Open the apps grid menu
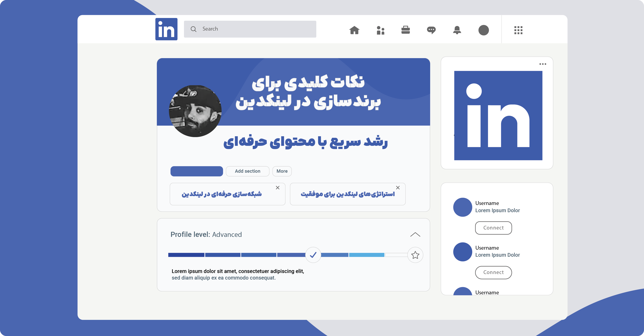The image size is (644, 336). coord(518,30)
